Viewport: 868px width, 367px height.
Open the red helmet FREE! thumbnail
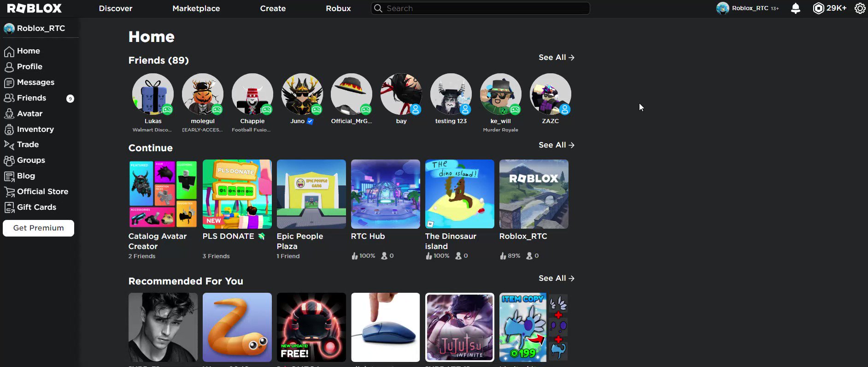point(311,327)
